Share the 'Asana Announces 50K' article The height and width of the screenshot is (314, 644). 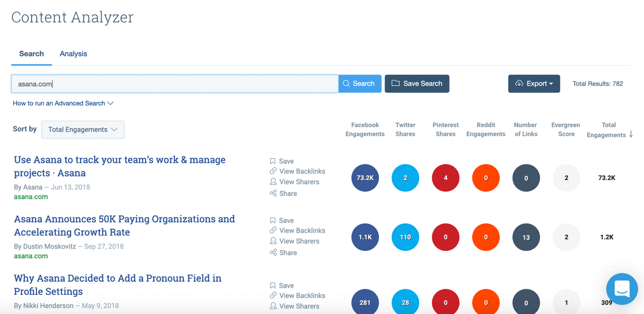(x=283, y=253)
